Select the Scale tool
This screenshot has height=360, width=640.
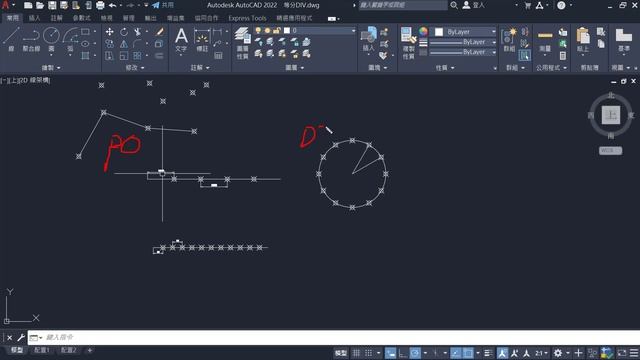pyautogui.click(x=124, y=56)
